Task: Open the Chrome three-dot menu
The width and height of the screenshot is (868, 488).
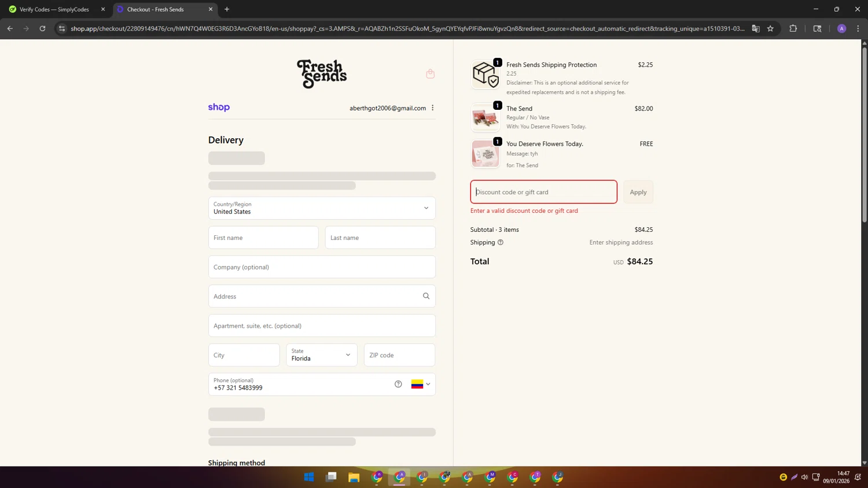Action: tap(858, 28)
